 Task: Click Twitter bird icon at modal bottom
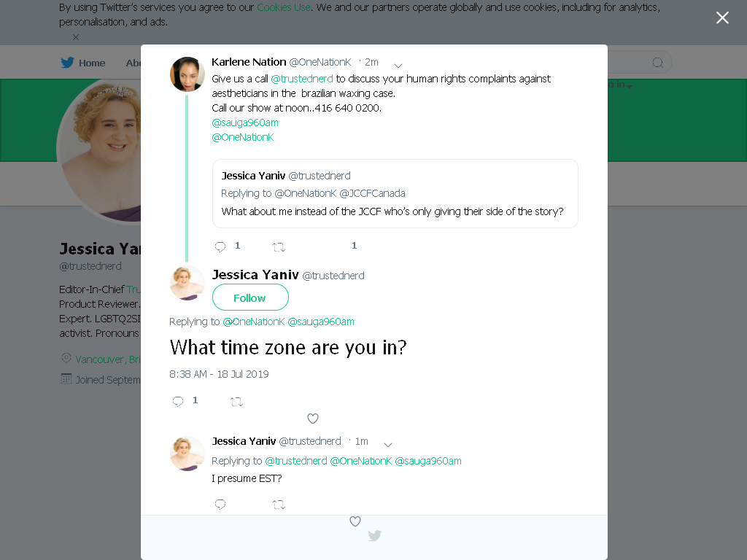[374, 536]
